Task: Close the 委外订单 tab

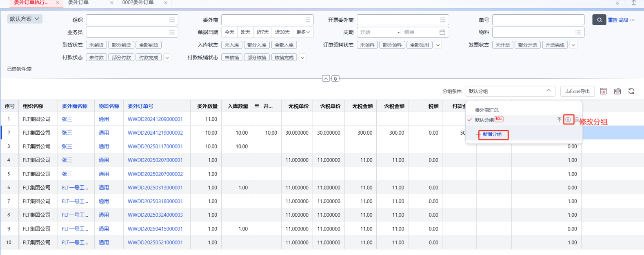Action: [112, 3]
